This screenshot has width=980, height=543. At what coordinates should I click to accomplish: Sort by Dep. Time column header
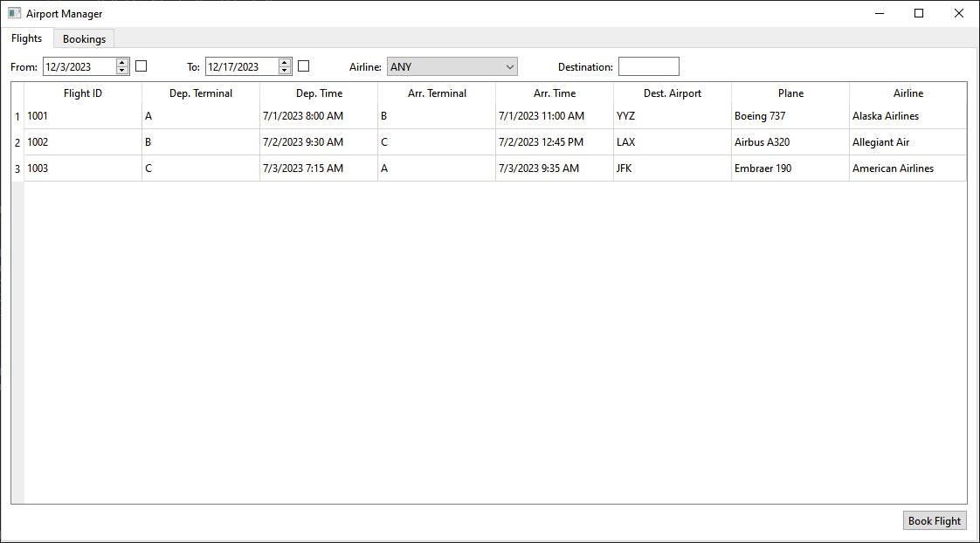click(319, 93)
